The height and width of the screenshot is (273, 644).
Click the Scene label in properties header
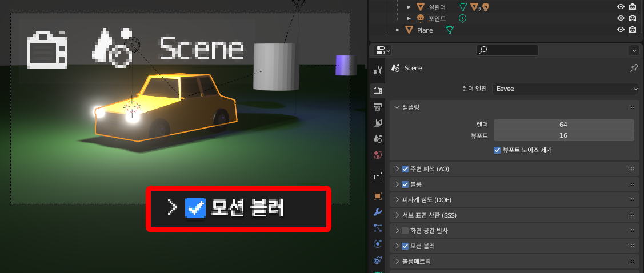413,68
